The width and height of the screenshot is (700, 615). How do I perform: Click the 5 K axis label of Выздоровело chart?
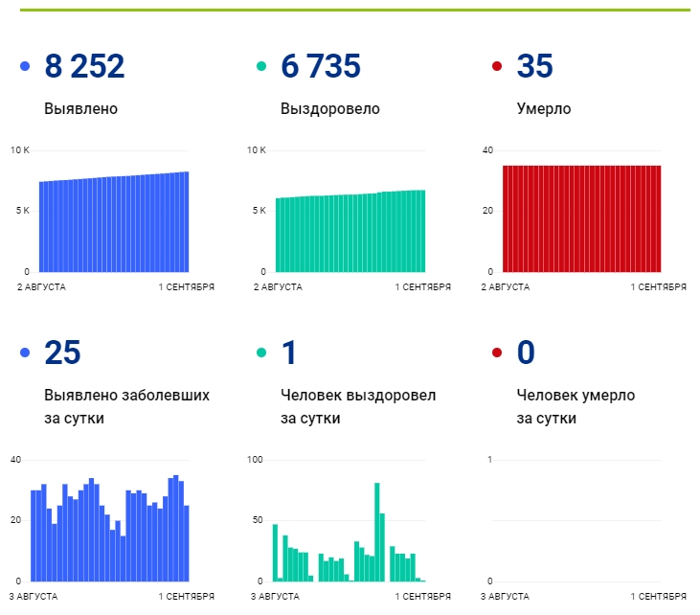[x=259, y=211]
